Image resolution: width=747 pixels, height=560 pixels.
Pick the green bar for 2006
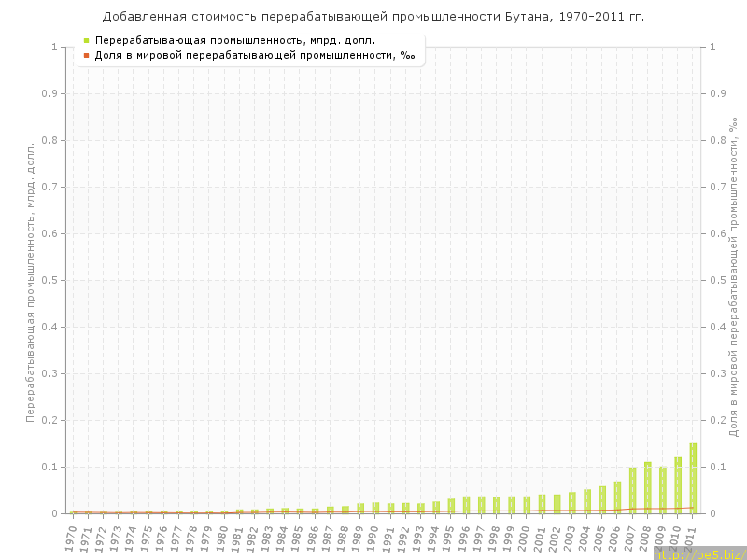(x=617, y=497)
